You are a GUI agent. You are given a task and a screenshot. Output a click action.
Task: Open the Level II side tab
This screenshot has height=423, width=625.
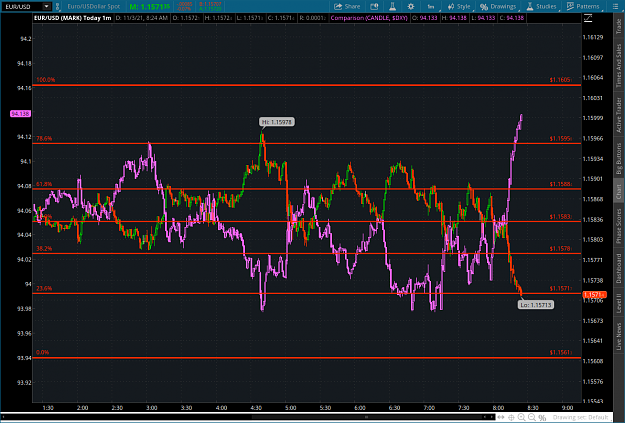pyautogui.click(x=619, y=303)
